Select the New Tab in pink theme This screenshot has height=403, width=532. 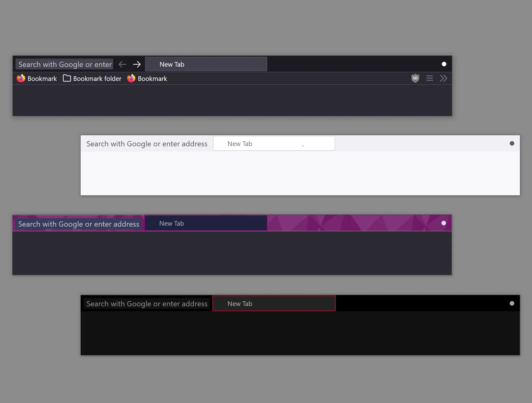[206, 223]
